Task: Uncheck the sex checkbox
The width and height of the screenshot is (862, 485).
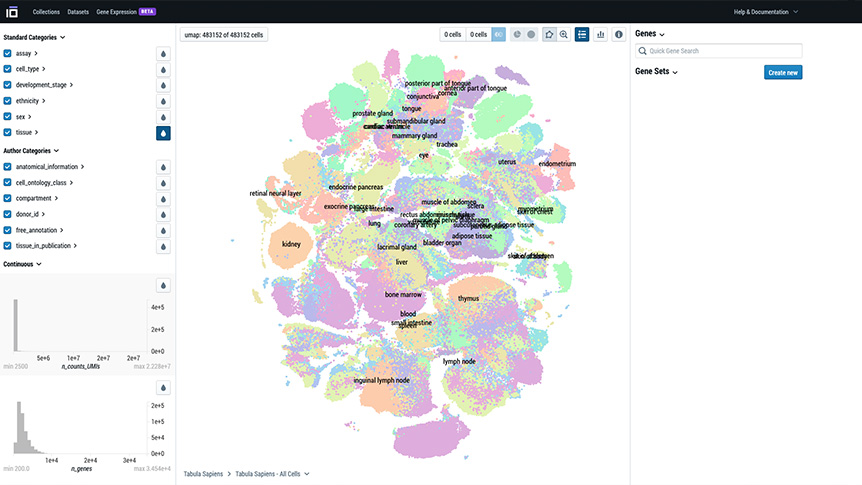Action: point(7,117)
